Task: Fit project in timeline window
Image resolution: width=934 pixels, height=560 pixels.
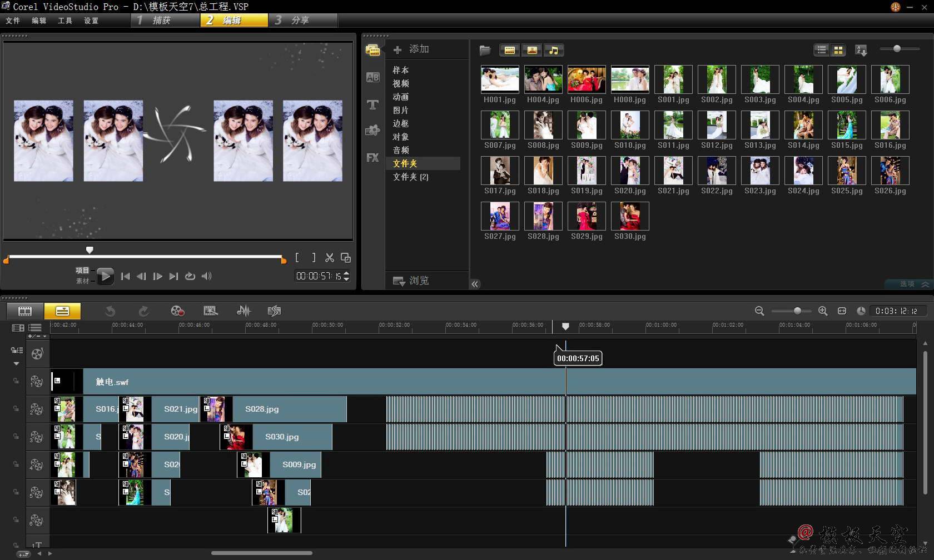Action: pos(842,311)
